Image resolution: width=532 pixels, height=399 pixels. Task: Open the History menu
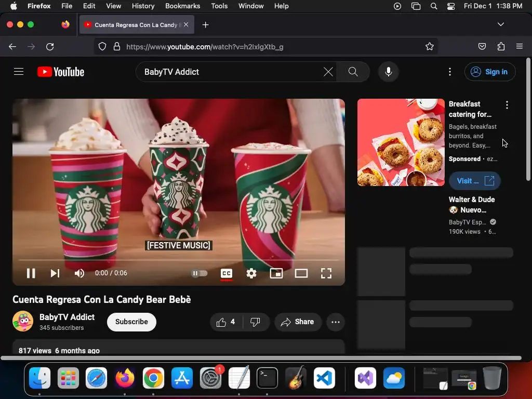point(143,6)
